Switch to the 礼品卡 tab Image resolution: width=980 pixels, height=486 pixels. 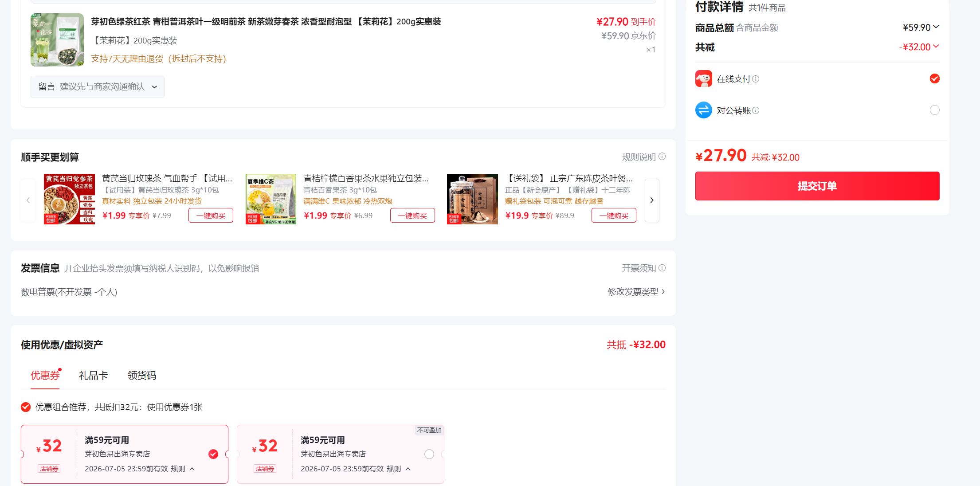[94, 376]
